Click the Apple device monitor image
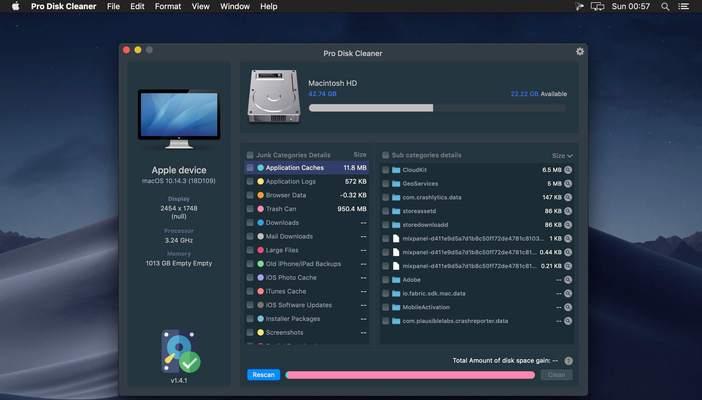This screenshot has width=702, height=400. click(x=179, y=119)
